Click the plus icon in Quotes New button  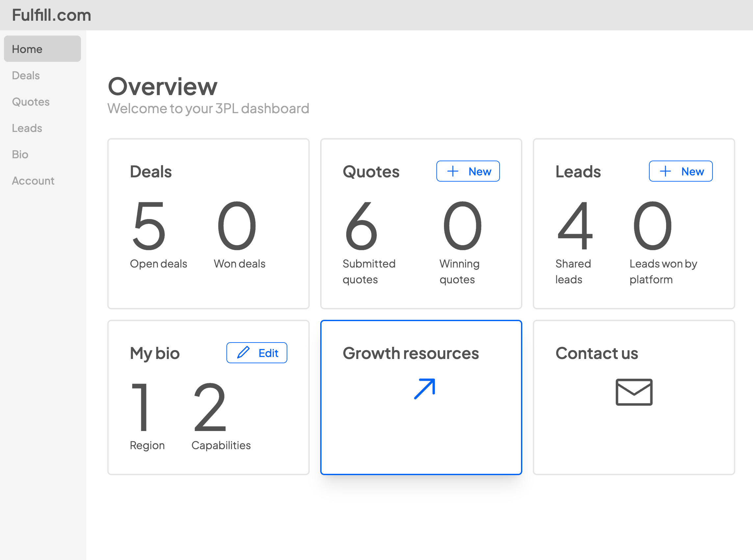point(453,171)
